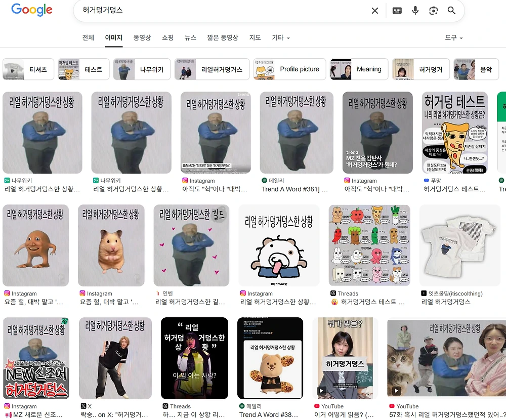Open Google Lens camera search

point(433,11)
